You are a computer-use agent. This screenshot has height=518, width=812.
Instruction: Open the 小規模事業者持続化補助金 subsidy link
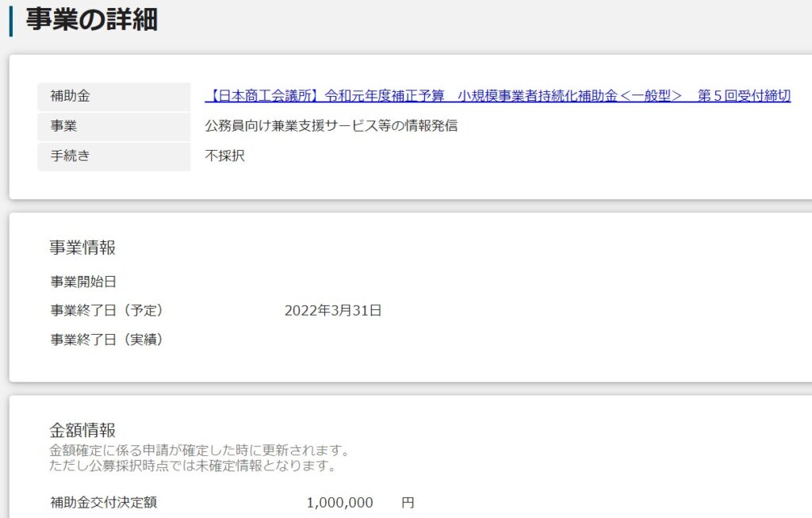(498, 96)
